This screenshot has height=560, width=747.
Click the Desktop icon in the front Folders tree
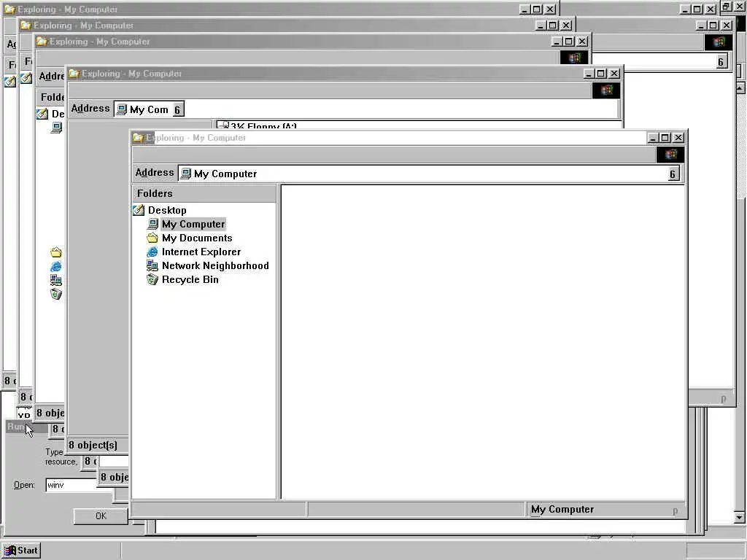click(139, 210)
